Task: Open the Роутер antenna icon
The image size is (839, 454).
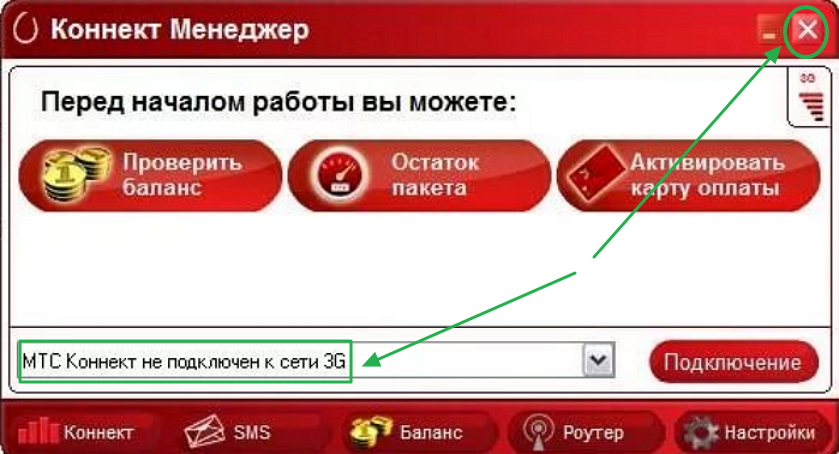Action: (538, 432)
